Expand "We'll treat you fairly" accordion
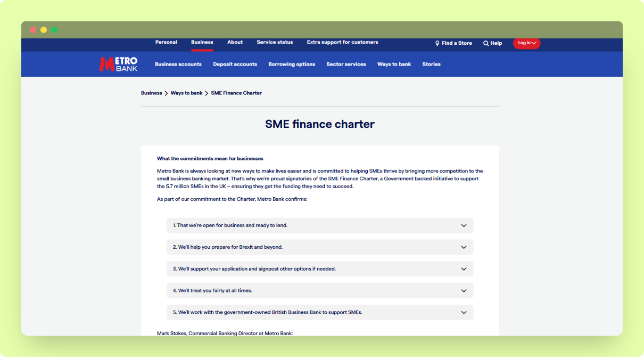 (320, 290)
